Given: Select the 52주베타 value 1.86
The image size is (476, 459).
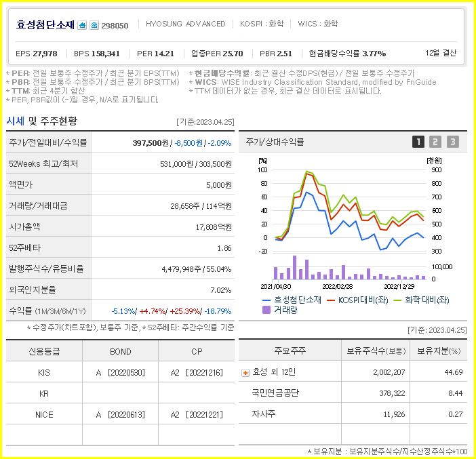Looking at the screenshot, I should pyautogui.click(x=224, y=248).
